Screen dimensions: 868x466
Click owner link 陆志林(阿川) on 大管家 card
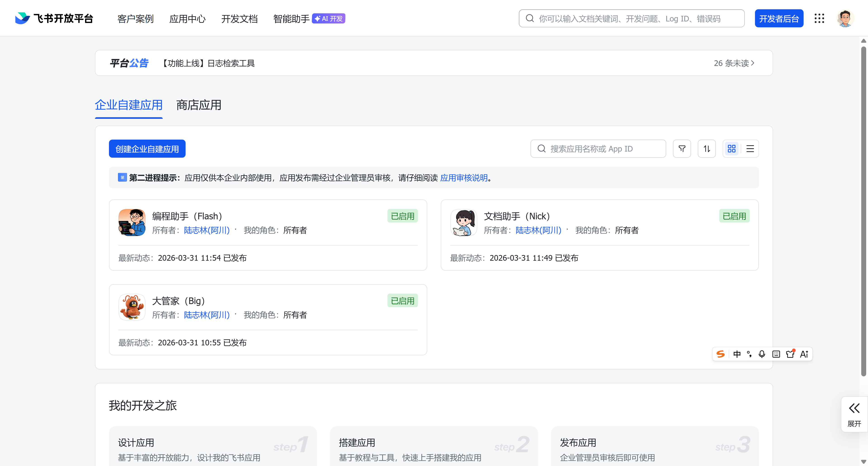point(207,315)
